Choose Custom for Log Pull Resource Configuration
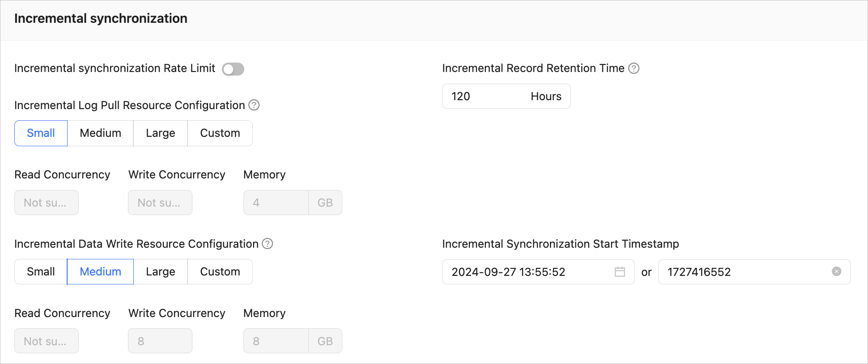Viewport: 868px width, 364px height. click(220, 133)
